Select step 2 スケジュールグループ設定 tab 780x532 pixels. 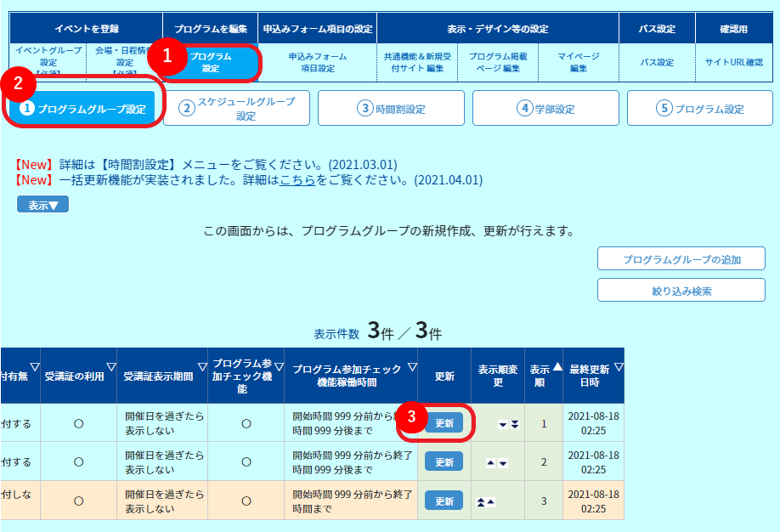point(237,108)
